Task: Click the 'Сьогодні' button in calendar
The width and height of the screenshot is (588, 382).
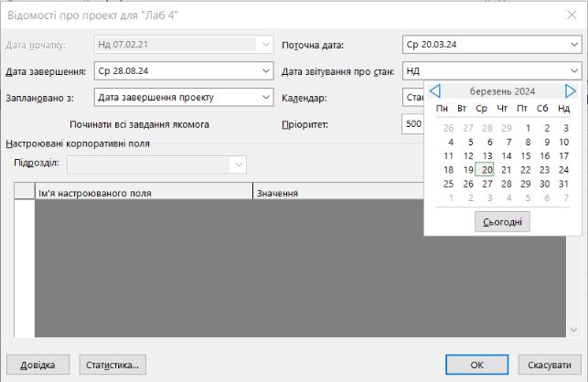Action: pos(502,222)
